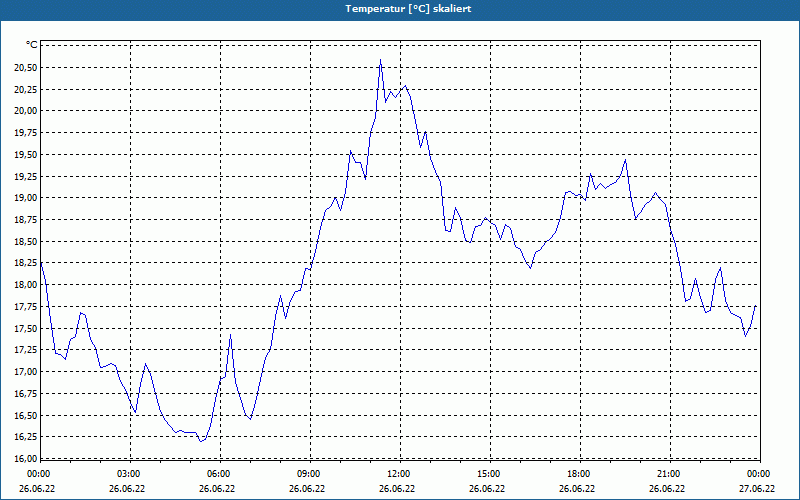Screen dimensions: 800x500
Task: Click the 27.06.22 date label
Action: pos(757,488)
